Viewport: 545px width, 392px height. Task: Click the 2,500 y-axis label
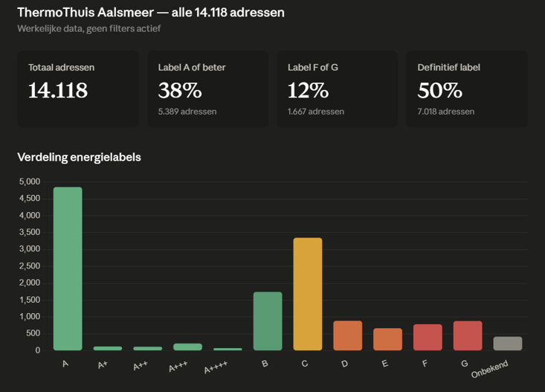(30, 266)
